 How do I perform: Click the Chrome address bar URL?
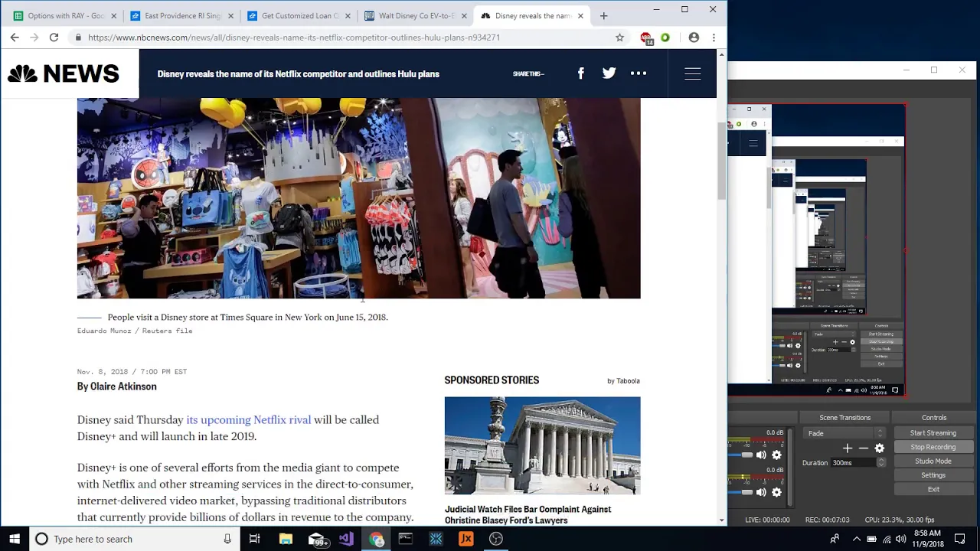[x=294, y=37]
